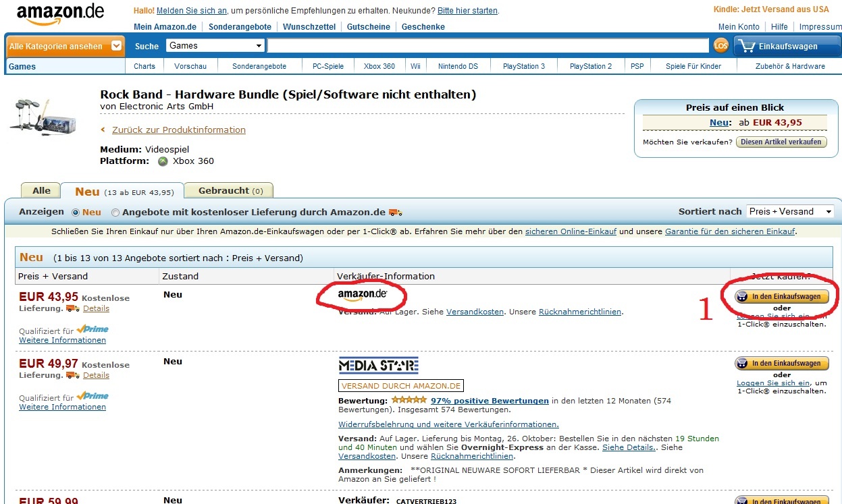This screenshot has height=504, width=842.
Task: Switch to the Neu offers tab
Action: 122,192
